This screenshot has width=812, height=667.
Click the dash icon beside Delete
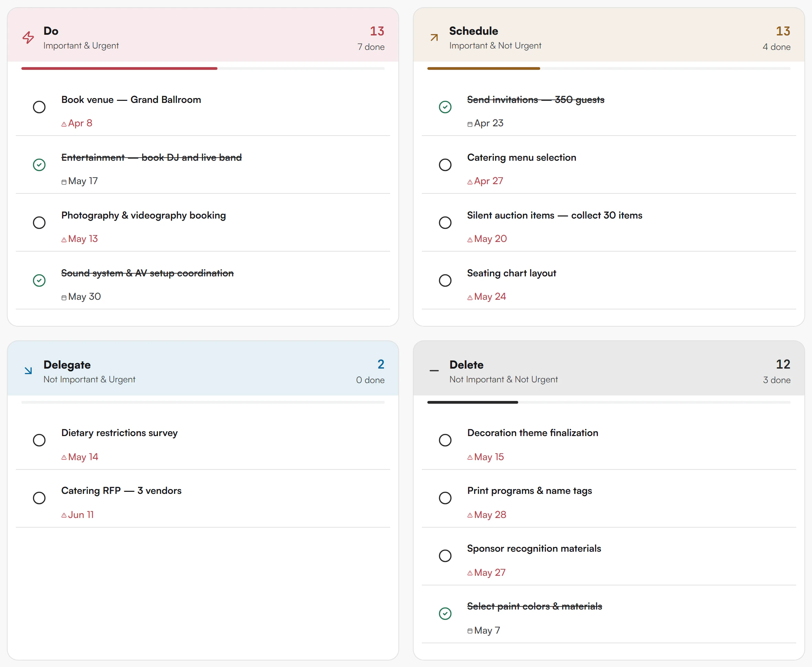point(434,371)
